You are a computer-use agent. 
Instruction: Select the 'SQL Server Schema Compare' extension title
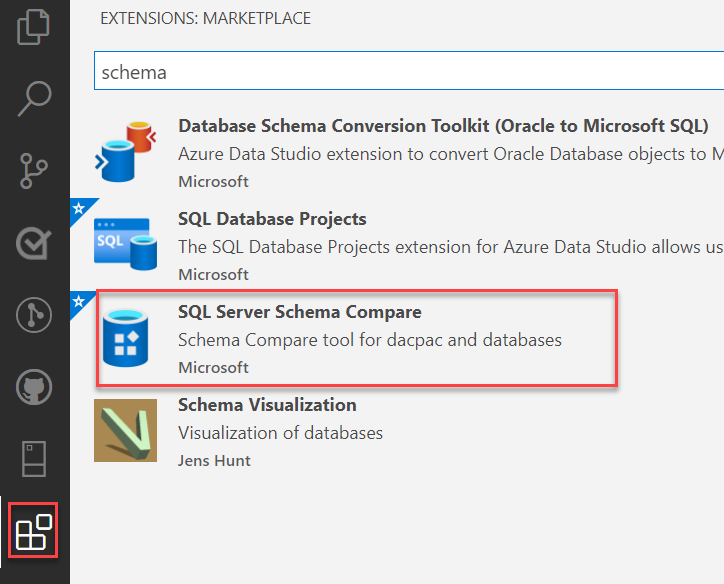coord(300,312)
